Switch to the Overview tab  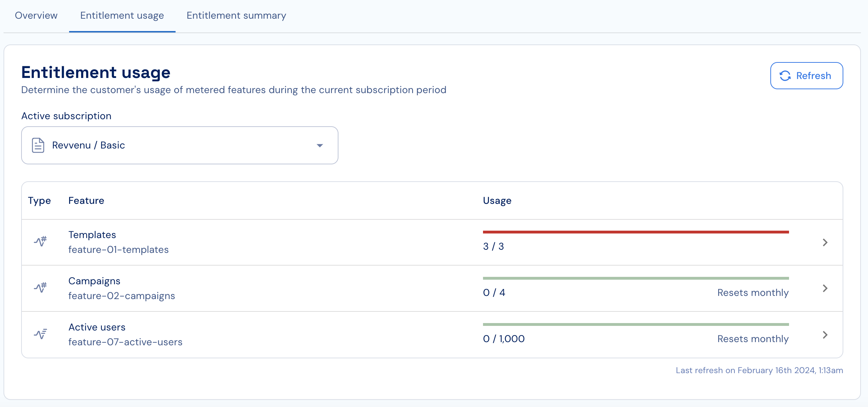point(36,16)
